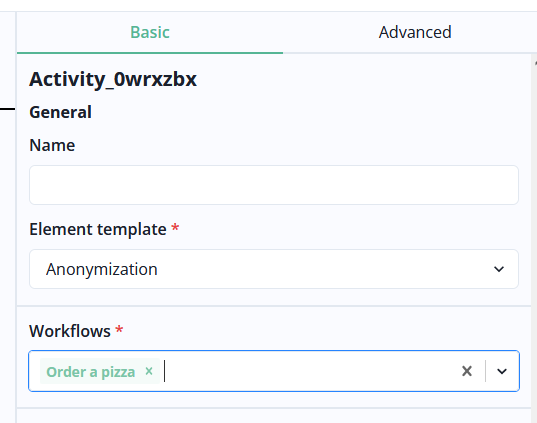Click the red asterisk beside Element template
537x423 pixels.
175,228
